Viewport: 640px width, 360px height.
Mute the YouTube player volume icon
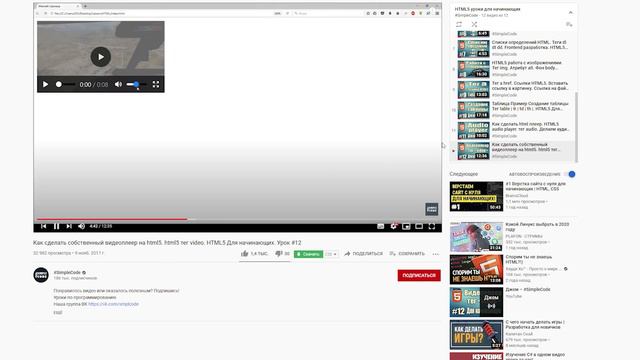[x=81, y=226]
